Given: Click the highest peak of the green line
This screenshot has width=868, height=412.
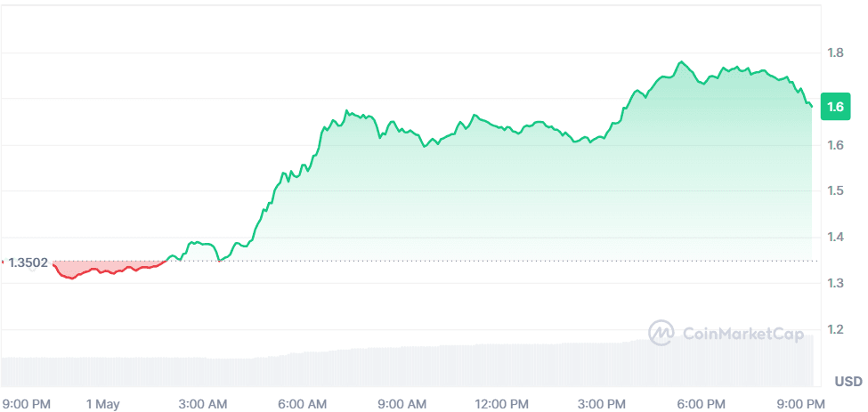Looking at the screenshot, I should click(682, 62).
